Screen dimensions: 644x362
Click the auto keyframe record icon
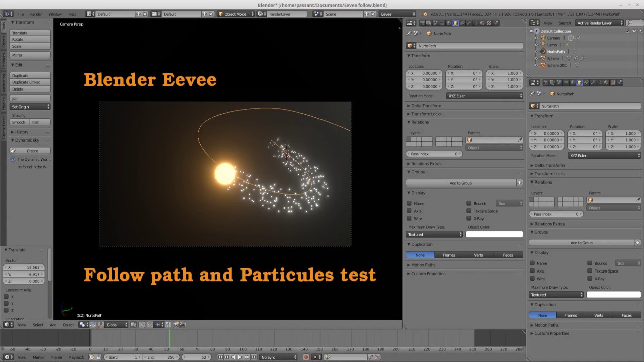click(306, 357)
